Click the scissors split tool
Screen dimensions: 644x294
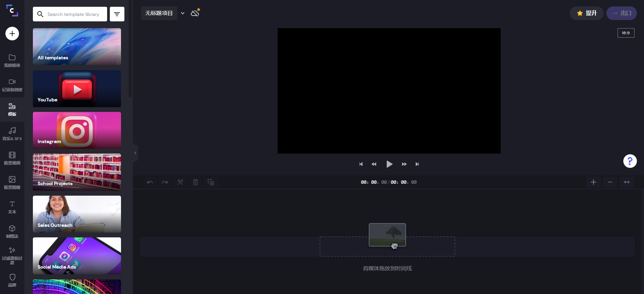click(x=180, y=182)
